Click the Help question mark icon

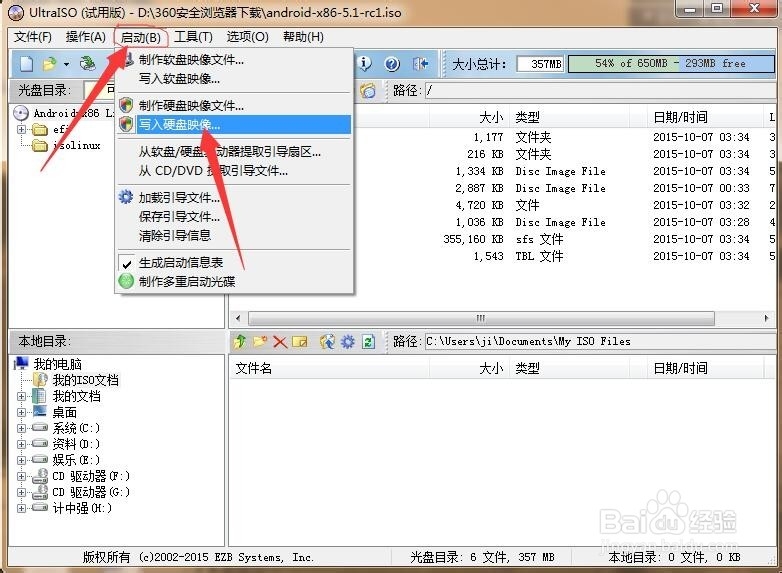tap(392, 64)
